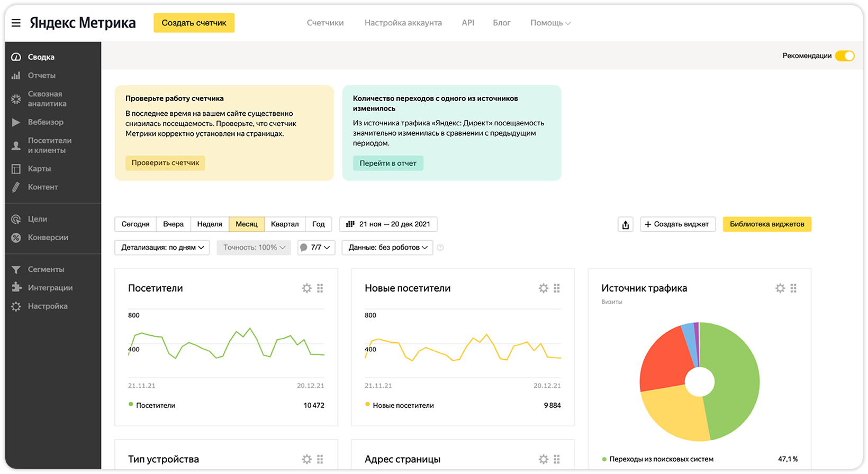The image size is (868, 474).
Task: Click the Проверить счетчик button
Action: tap(165, 163)
